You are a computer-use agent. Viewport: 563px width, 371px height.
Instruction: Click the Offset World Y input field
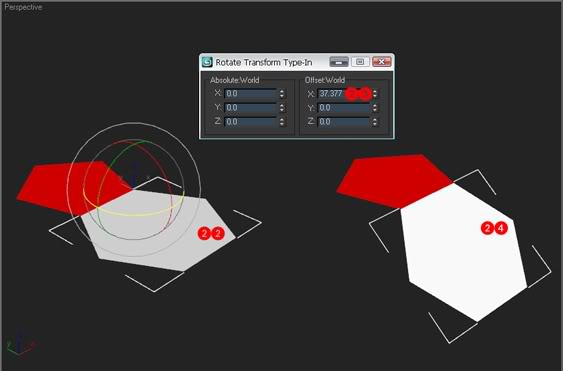click(x=344, y=108)
